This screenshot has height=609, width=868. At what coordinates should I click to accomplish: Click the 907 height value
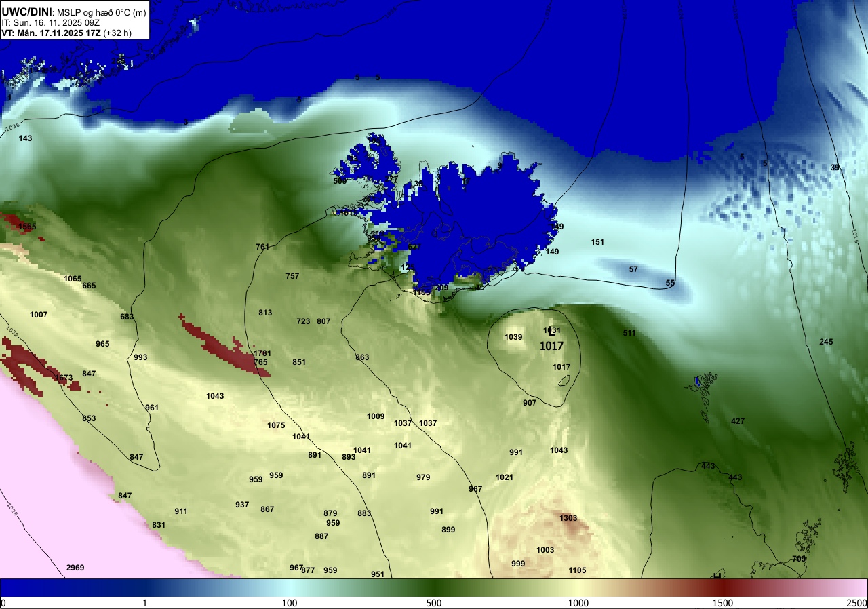pos(530,403)
